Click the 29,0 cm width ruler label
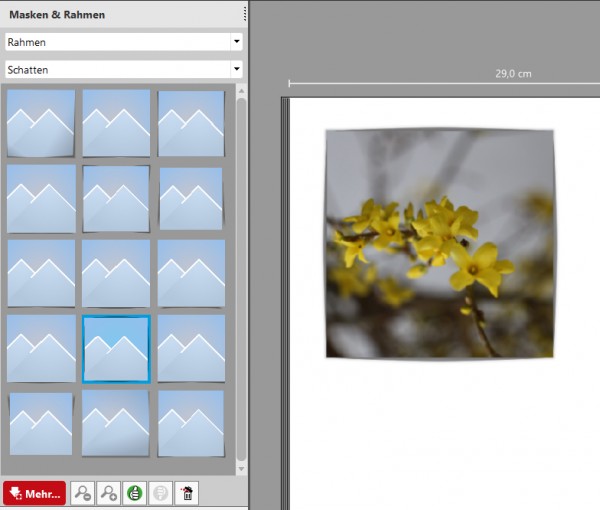 tap(513, 73)
